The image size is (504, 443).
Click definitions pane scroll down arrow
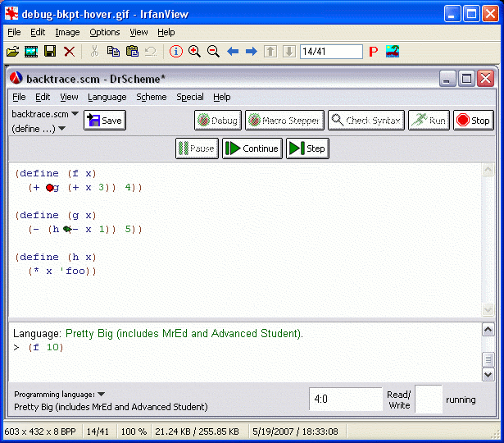click(488, 310)
